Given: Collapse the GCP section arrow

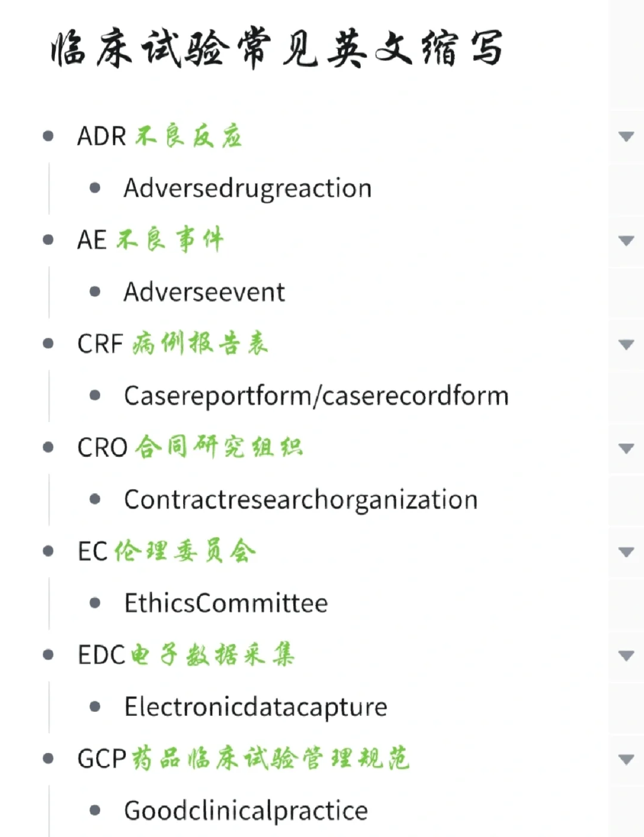Looking at the screenshot, I should [626, 759].
